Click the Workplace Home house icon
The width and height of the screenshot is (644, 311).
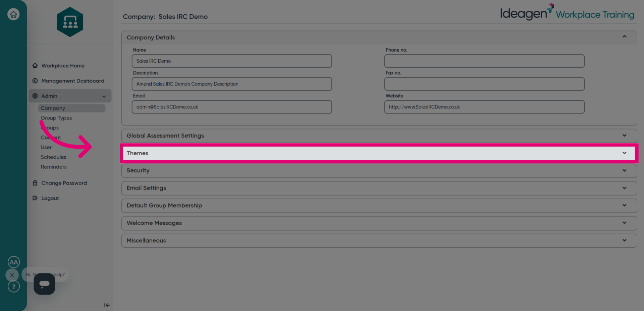pyautogui.click(x=35, y=65)
